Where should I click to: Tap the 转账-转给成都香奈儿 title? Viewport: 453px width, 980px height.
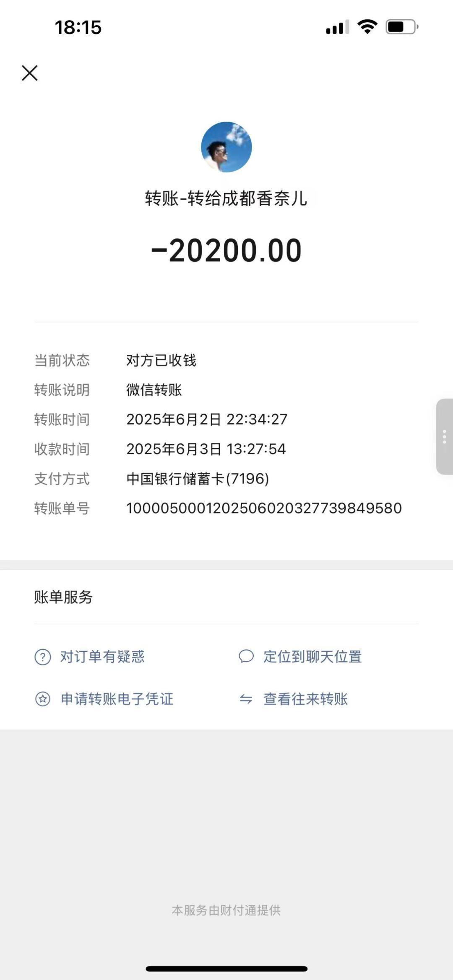[226, 198]
